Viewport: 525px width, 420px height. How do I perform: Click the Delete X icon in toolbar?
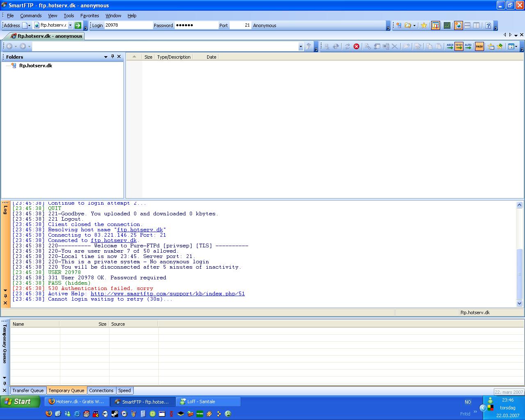(x=395, y=46)
